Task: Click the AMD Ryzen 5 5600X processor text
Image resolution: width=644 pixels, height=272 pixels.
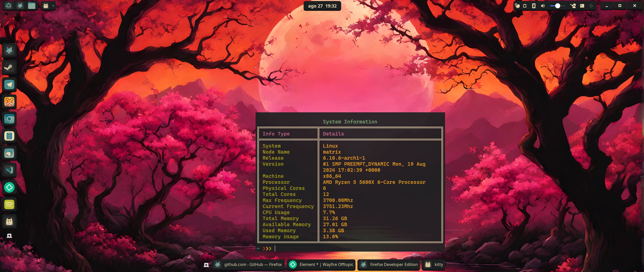Action: [x=374, y=182]
